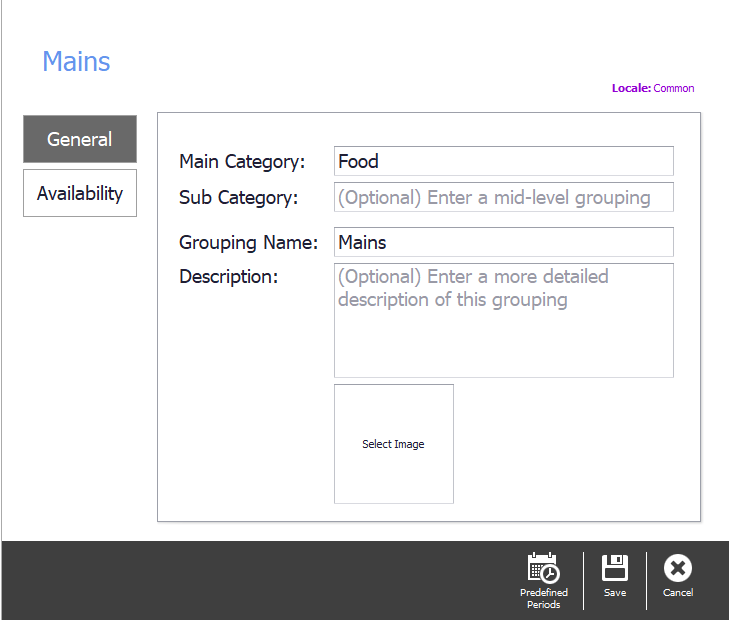729x620 pixels.
Task: Click the Main Category label
Action: pos(242,162)
